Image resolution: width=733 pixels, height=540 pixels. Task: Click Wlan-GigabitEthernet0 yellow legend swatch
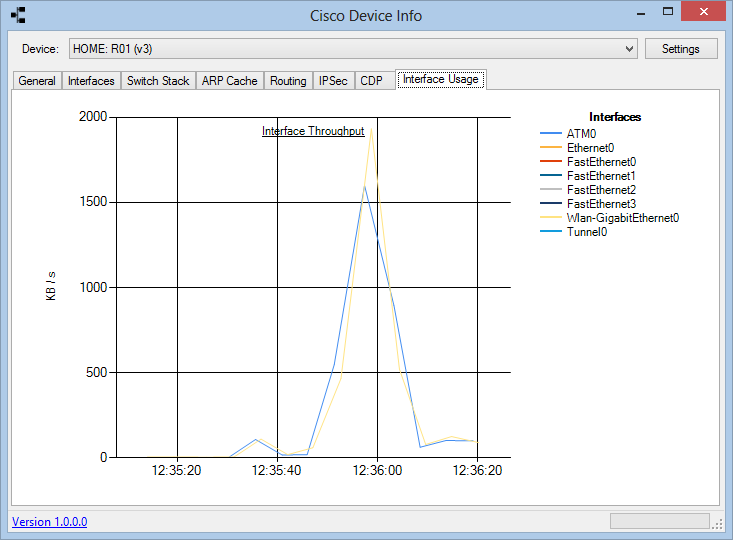point(551,218)
